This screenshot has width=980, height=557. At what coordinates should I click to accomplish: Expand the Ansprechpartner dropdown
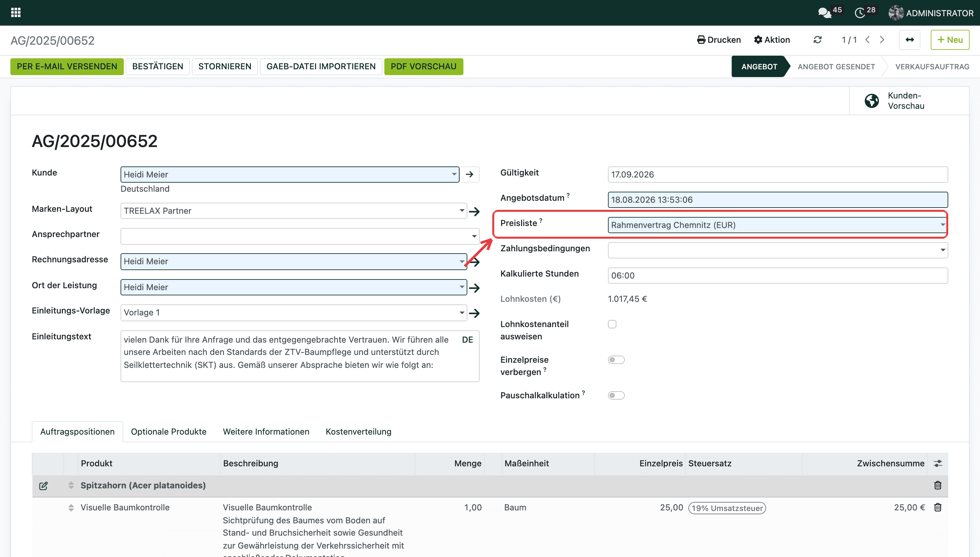click(x=474, y=236)
